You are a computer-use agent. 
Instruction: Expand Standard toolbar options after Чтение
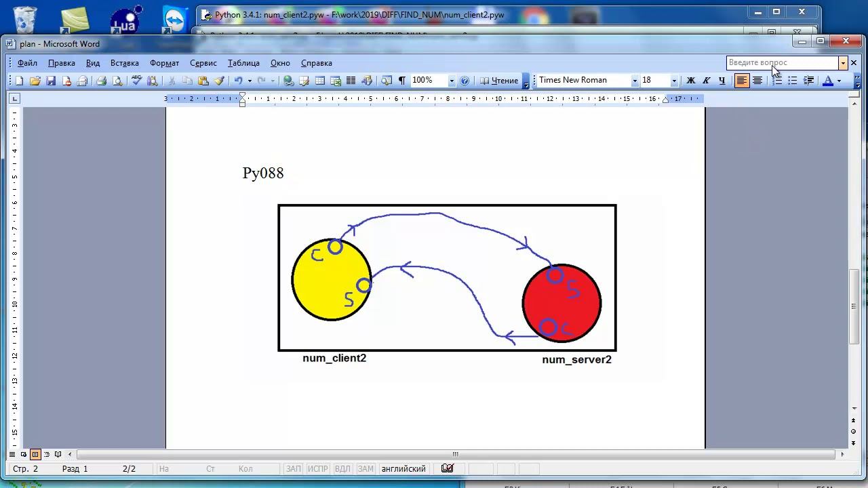tap(526, 81)
